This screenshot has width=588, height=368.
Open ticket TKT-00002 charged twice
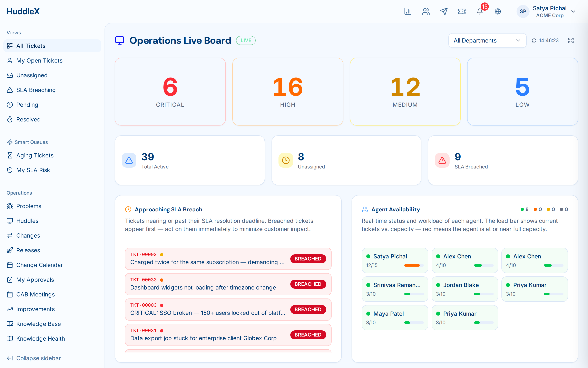[x=228, y=259]
